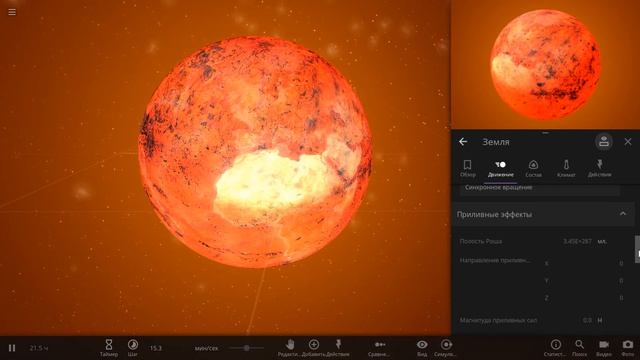Click the X tidal direction value
Screen dimensions: 640x360
click(x=621, y=264)
